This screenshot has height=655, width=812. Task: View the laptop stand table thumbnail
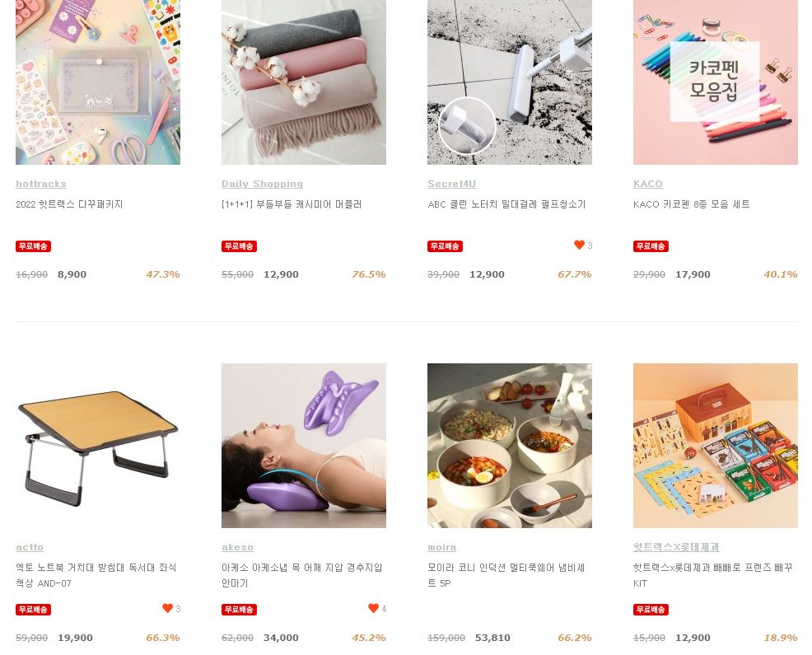tap(98, 446)
